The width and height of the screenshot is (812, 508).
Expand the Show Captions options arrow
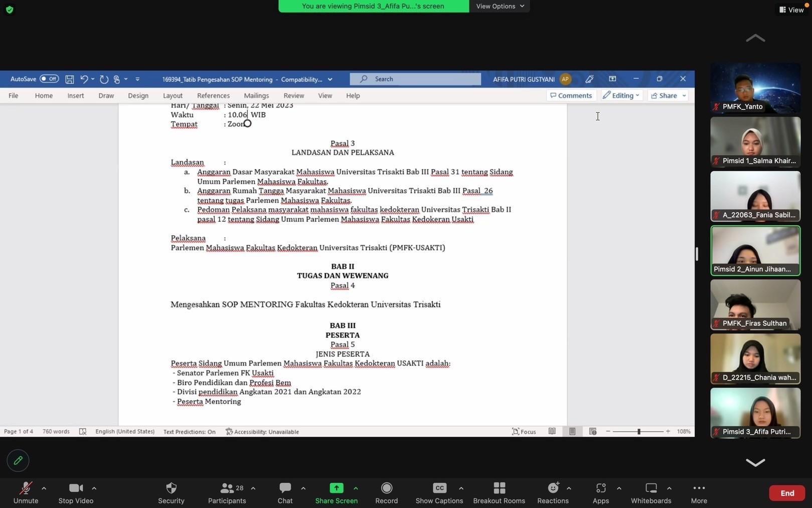pyautogui.click(x=461, y=488)
